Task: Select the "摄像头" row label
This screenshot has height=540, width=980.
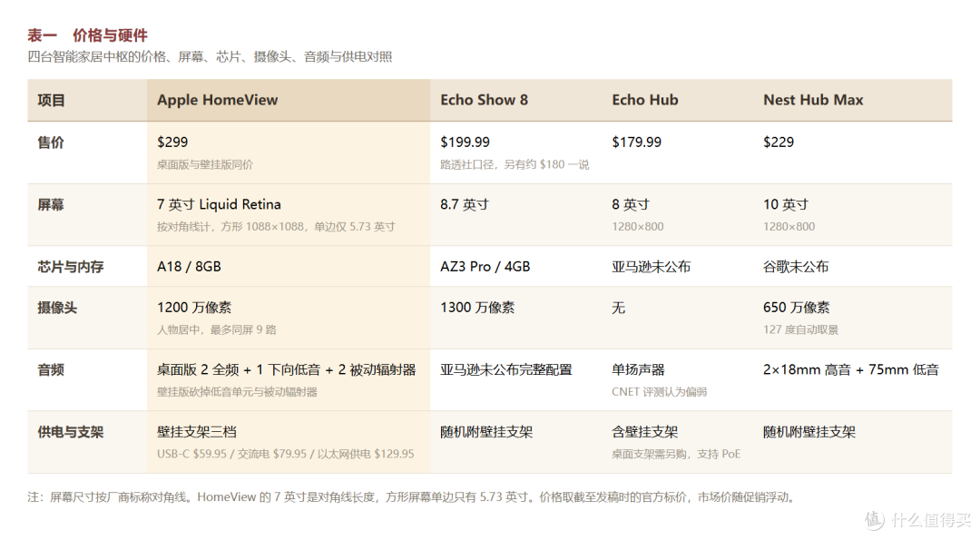Action: tap(57, 308)
